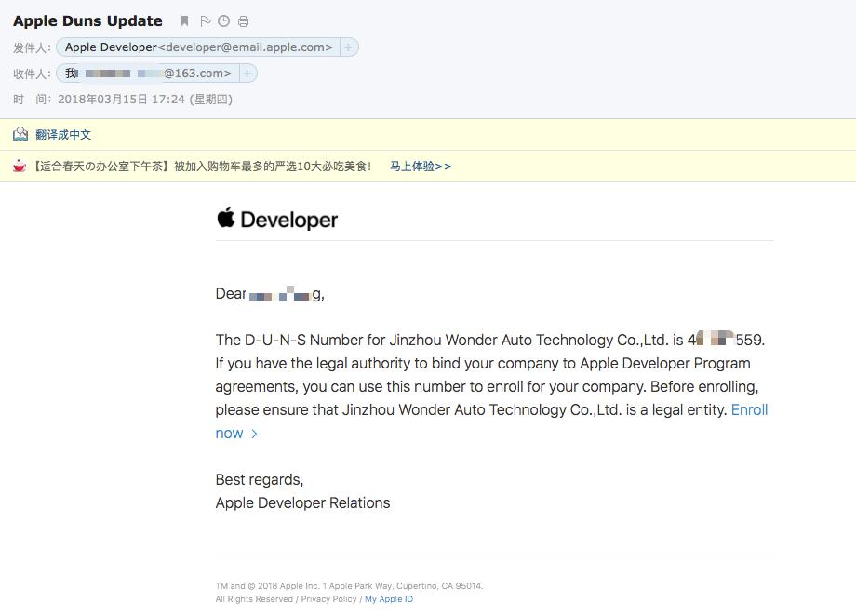This screenshot has height=616, width=856.
Task: Click the Apple Developer logo
Action: click(x=276, y=219)
